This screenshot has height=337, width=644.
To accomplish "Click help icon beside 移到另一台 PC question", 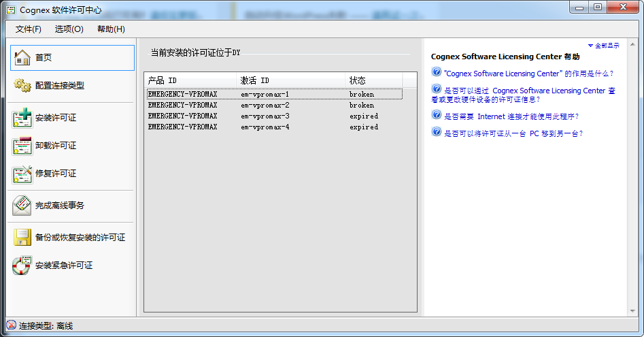I will tap(437, 132).
